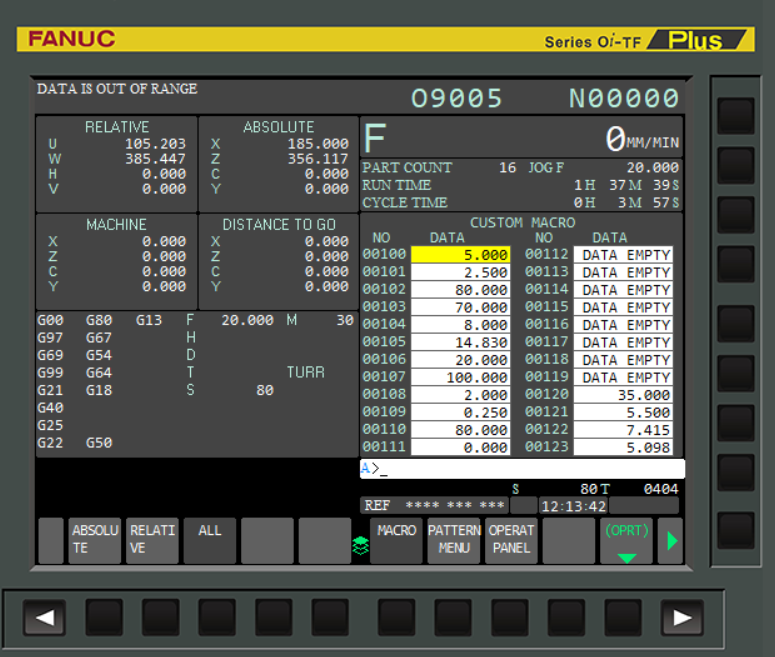Click the ALL soft key

click(x=210, y=540)
